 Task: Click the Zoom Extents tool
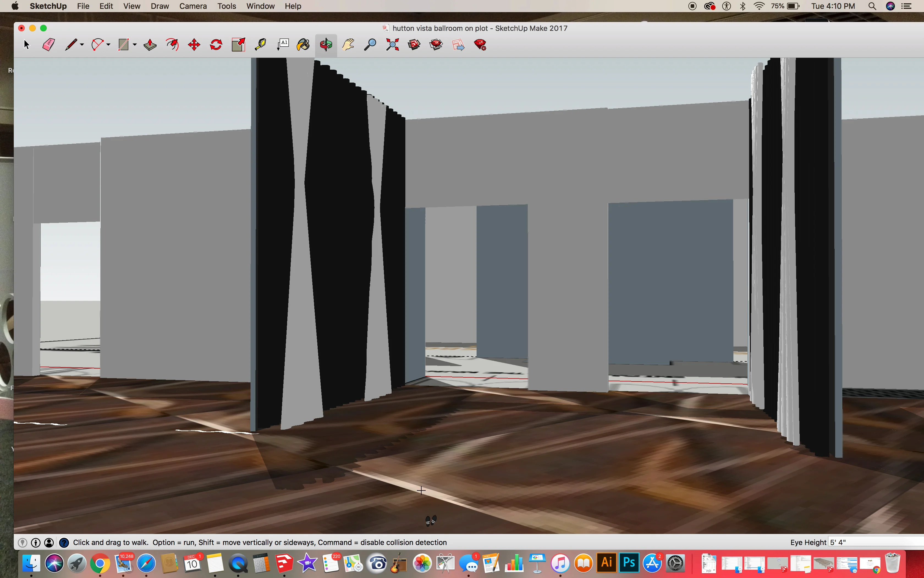tap(392, 45)
